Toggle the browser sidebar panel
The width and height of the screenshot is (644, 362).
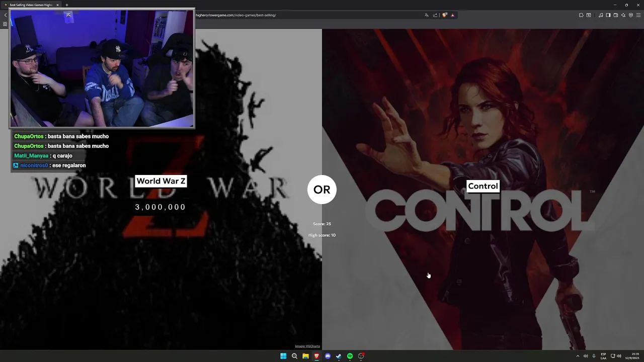click(x=608, y=15)
